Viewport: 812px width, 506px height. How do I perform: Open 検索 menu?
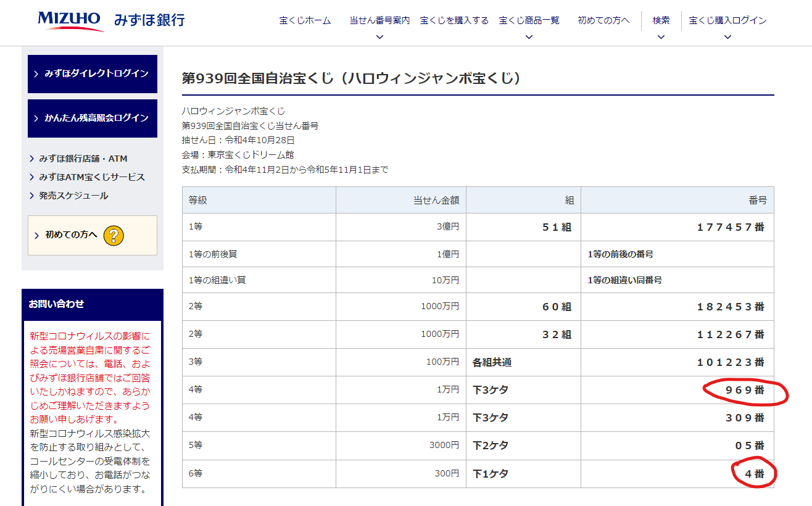coord(661,20)
